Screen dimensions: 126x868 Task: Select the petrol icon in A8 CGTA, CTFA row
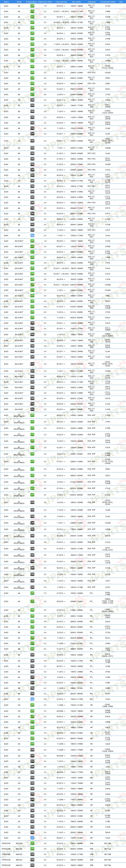[32, 627]
